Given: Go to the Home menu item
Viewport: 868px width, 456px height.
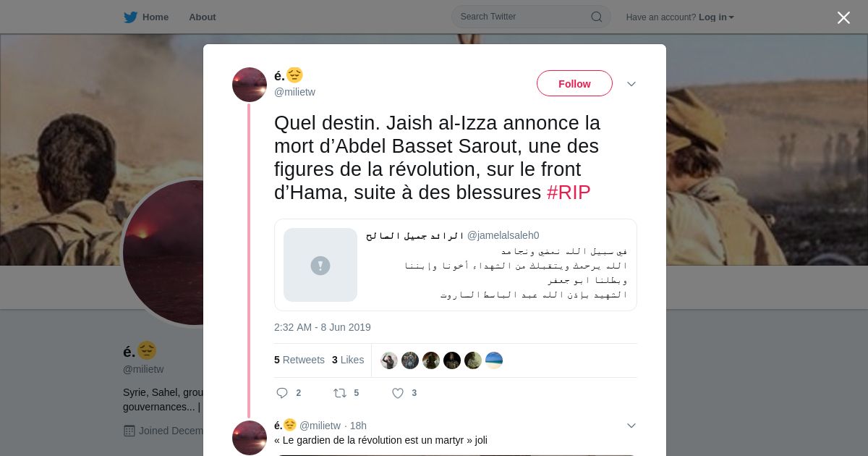Looking at the screenshot, I should [156, 17].
